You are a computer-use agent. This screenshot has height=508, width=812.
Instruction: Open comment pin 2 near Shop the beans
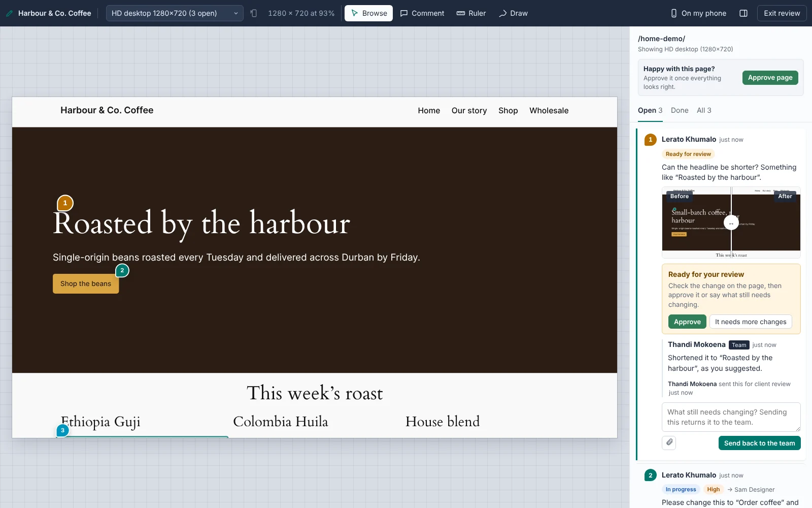pyautogui.click(x=122, y=270)
